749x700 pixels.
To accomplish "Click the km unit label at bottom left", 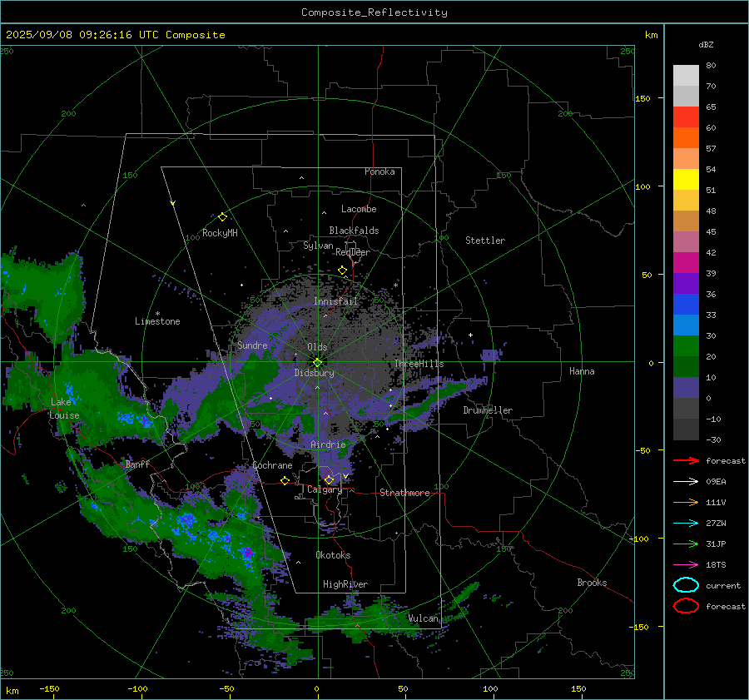I will point(12,691).
